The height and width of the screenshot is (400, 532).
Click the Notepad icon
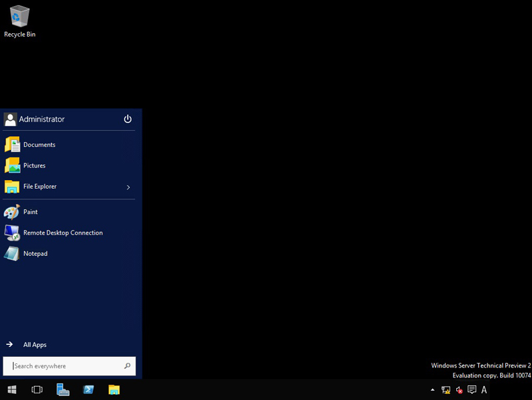click(12, 254)
